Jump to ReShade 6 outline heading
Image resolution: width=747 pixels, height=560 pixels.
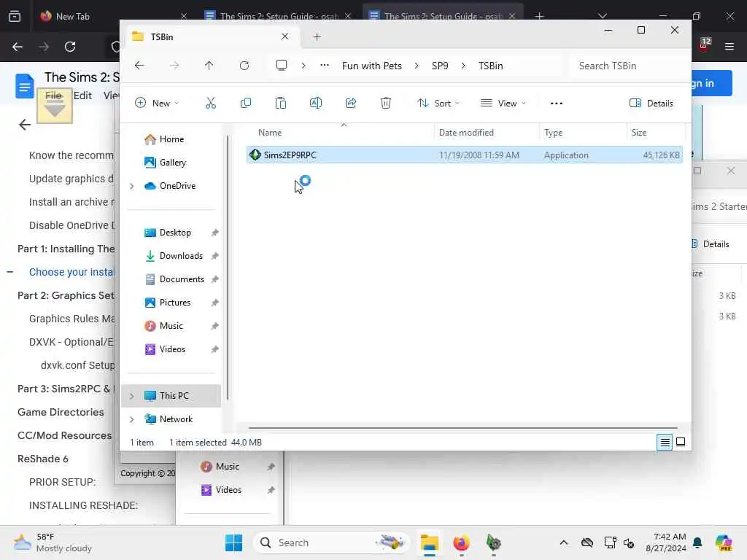tap(43, 459)
